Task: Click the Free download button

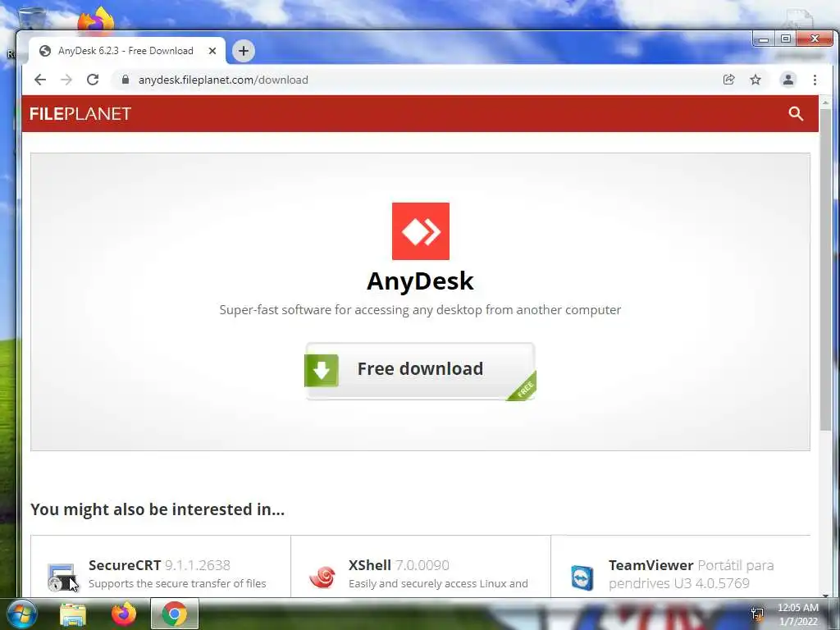Action: click(421, 371)
